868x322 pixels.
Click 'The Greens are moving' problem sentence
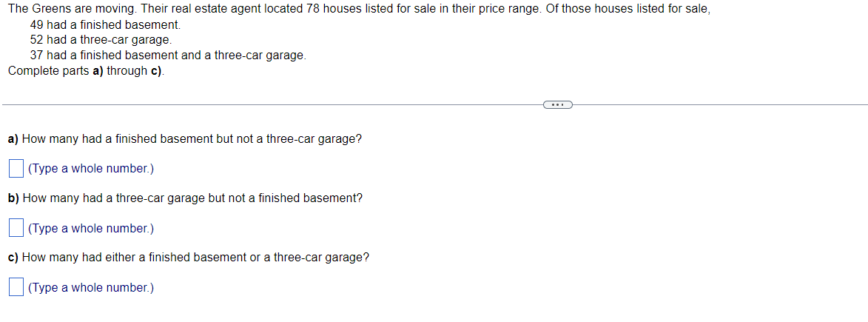click(360, 10)
